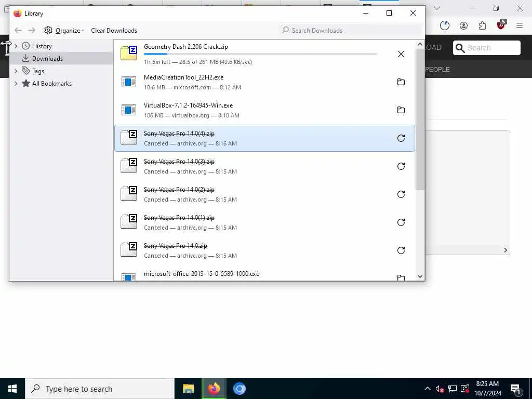Open File Explorer from the taskbar
The width and height of the screenshot is (532, 399).
188,389
